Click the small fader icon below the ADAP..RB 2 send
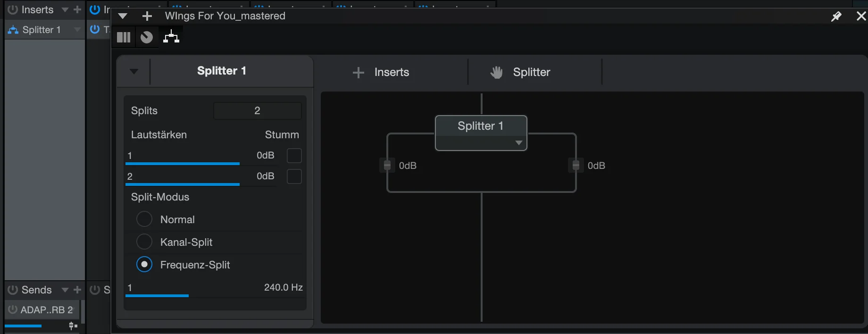 tap(73, 326)
